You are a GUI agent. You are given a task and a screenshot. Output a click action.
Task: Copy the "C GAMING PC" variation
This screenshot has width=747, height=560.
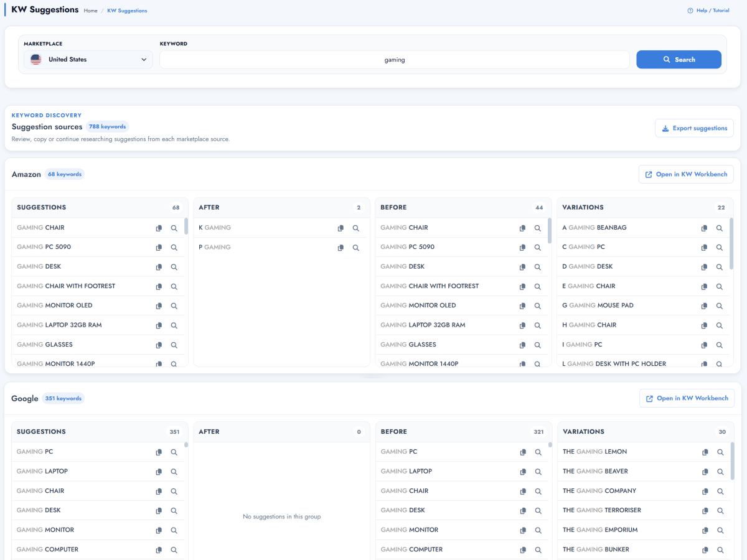click(x=704, y=248)
